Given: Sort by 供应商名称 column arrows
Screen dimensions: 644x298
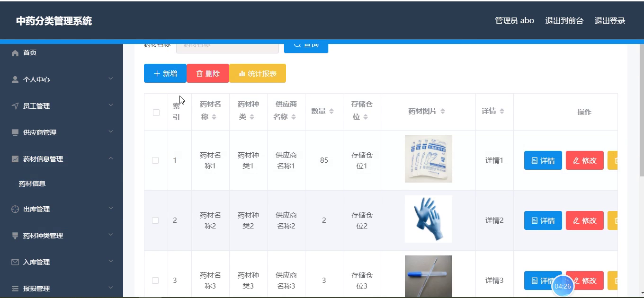Looking at the screenshot, I should (295, 117).
